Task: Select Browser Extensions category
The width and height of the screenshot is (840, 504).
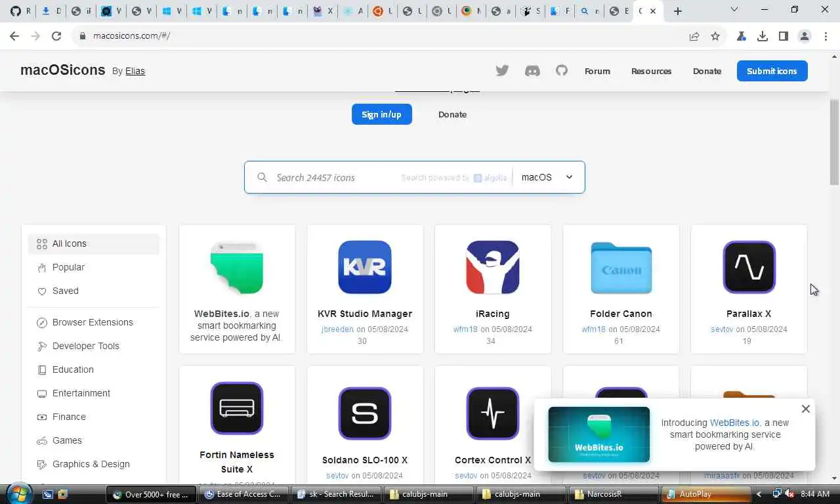Action: tap(94, 322)
